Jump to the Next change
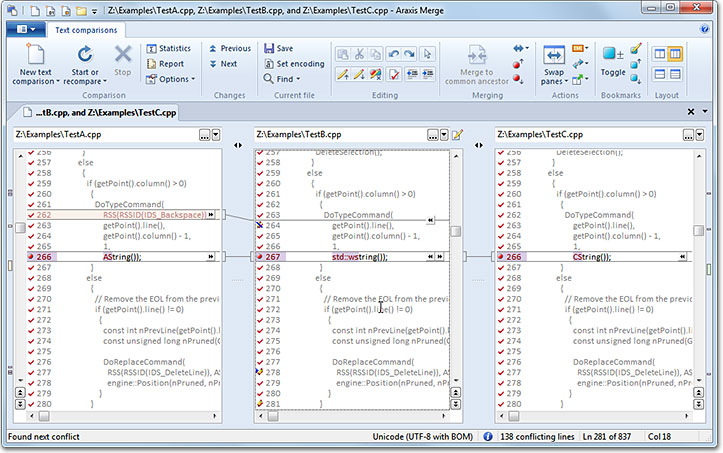The image size is (723, 453). click(x=223, y=64)
